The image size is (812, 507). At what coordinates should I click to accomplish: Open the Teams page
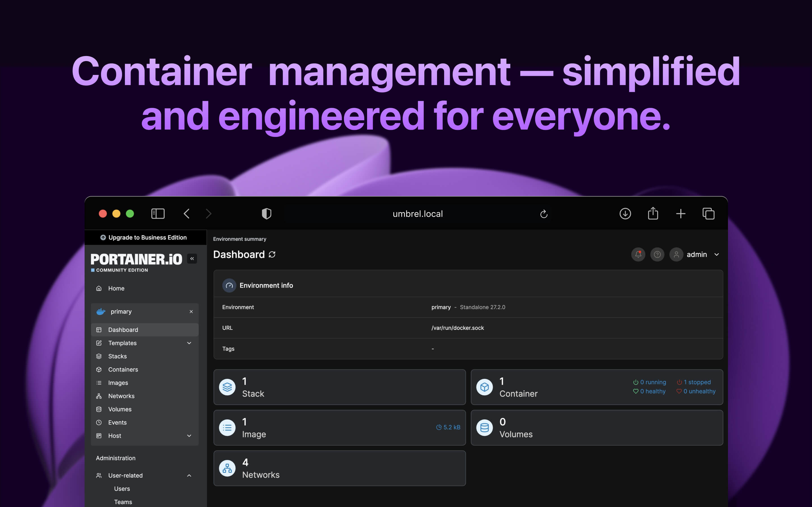click(123, 502)
